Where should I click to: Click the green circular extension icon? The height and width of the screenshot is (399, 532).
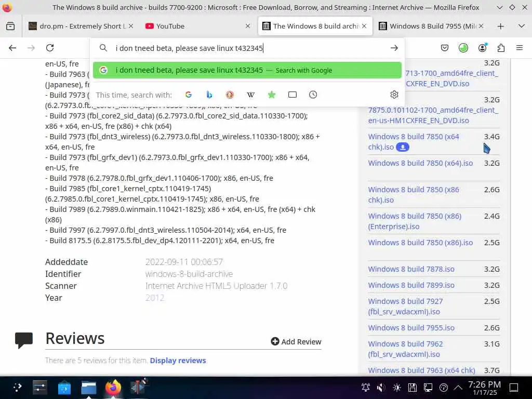463,48
